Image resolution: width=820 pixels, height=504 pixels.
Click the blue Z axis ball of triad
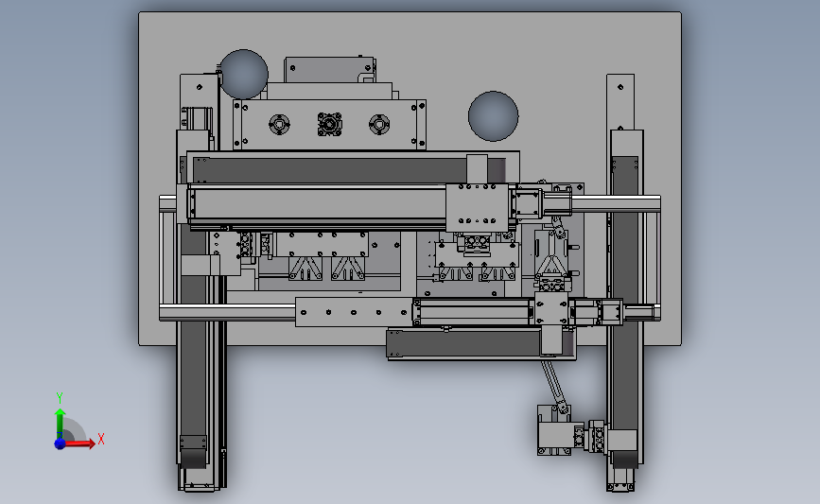tap(61, 443)
